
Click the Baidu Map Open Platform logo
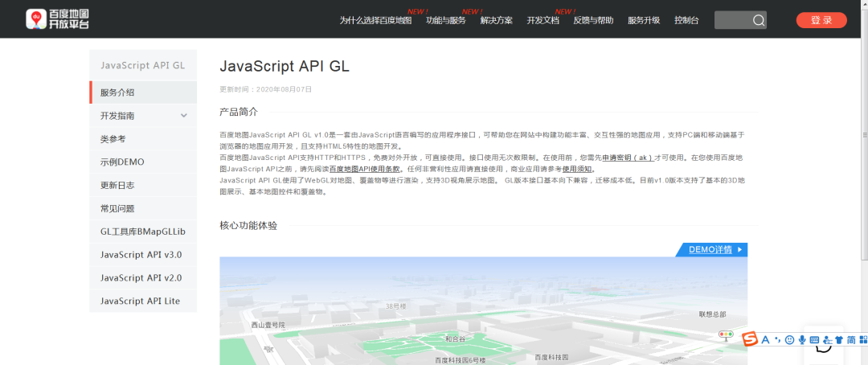pos(58,18)
